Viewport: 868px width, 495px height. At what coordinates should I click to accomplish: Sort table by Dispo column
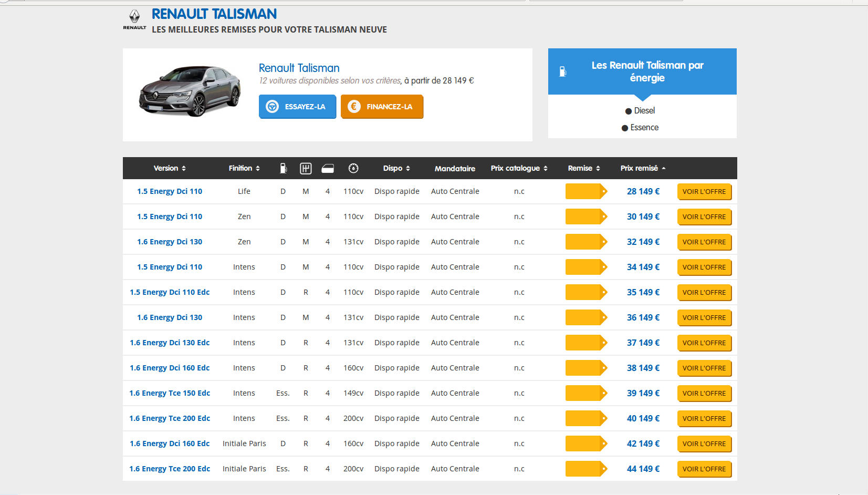(396, 168)
